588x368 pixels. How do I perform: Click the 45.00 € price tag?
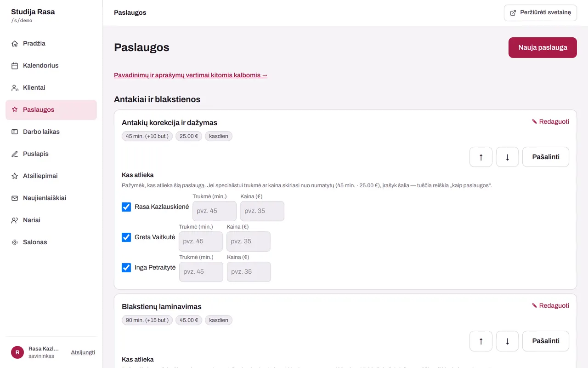coord(189,320)
